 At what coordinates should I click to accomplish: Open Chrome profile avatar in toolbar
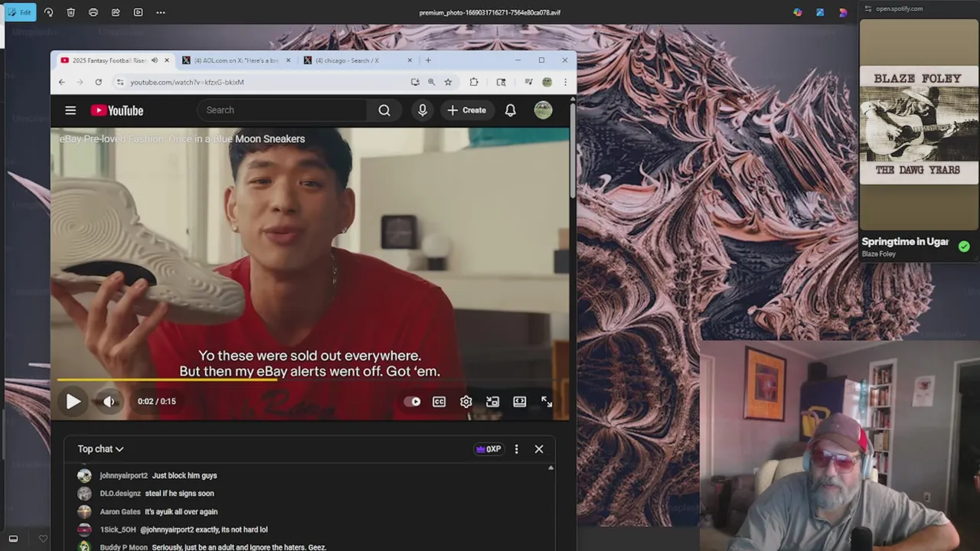click(547, 82)
